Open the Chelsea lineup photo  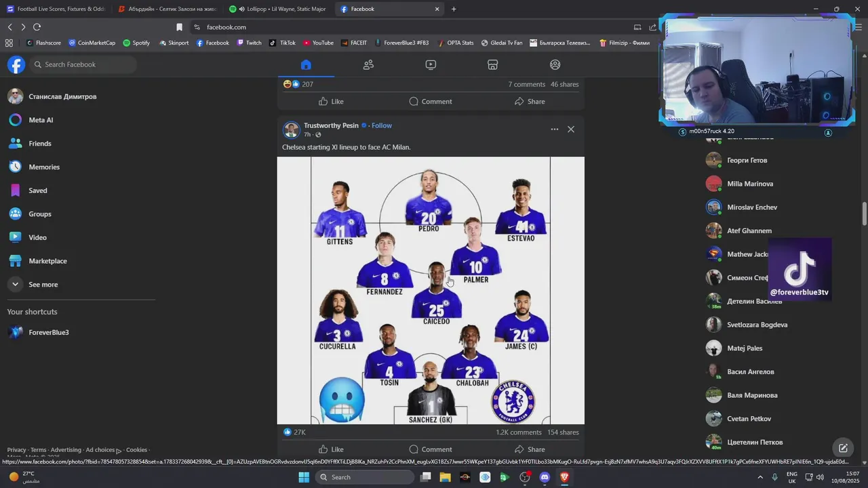(x=431, y=291)
